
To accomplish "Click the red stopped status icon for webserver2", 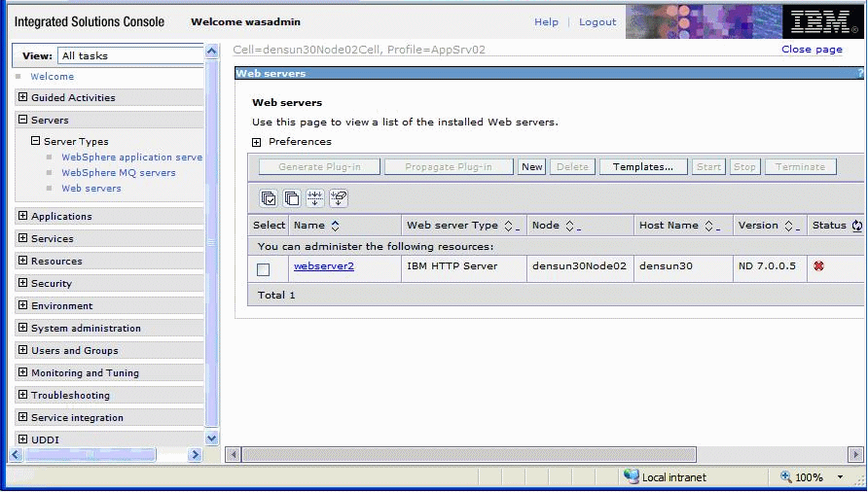I will (818, 266).
